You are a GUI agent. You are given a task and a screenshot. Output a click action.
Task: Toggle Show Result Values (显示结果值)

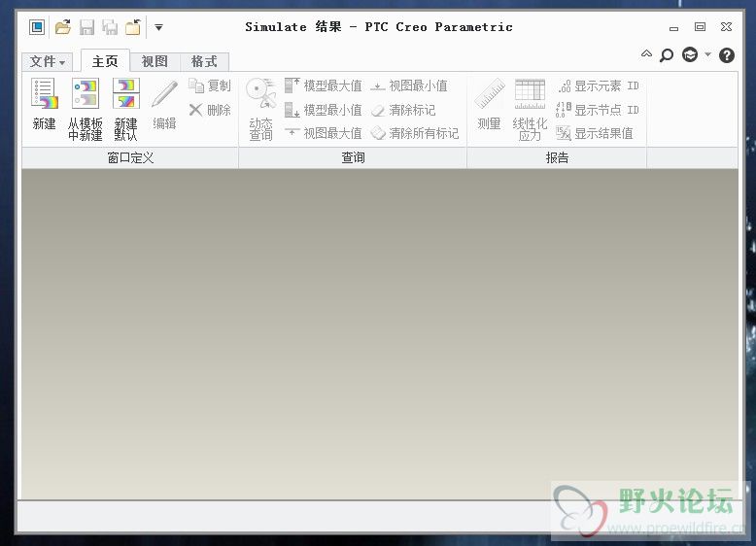coord(595,133)
